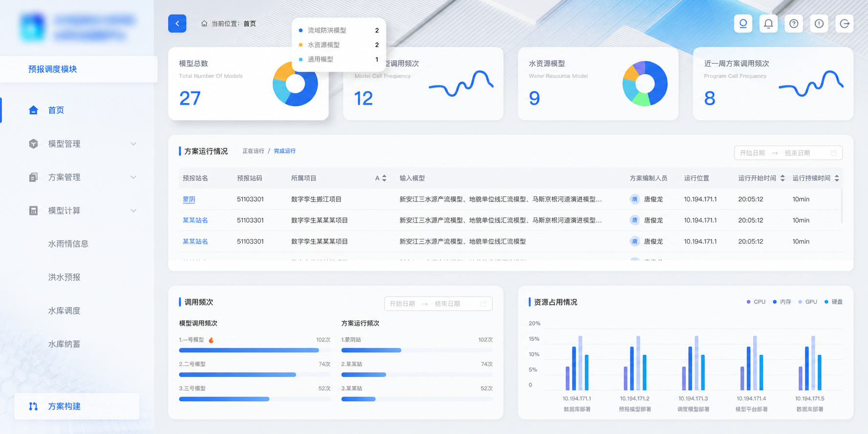Click the 方案构建 branch icon
The height and width of the screenshot is (434, 868).
pyautogui.click(x=33, y=406)
